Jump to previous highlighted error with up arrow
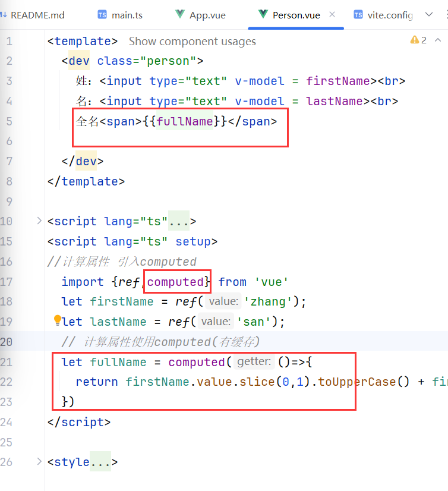 click(438, 40)
